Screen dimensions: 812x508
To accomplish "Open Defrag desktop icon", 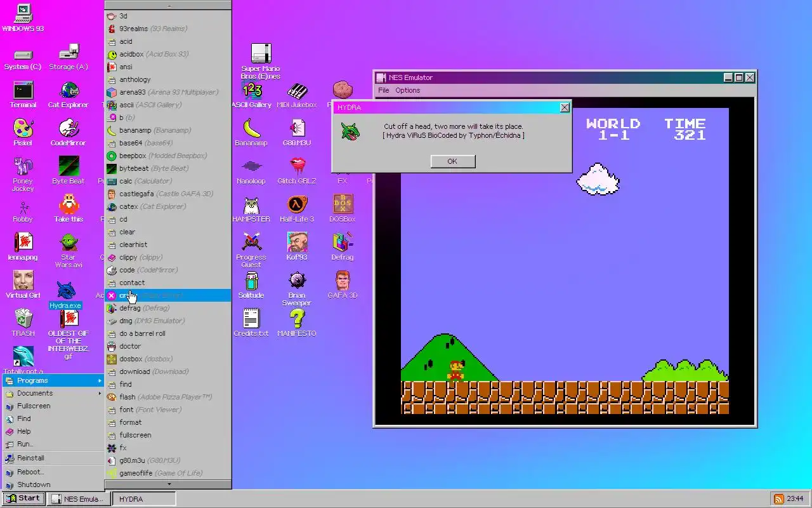I will pos(343,248).
